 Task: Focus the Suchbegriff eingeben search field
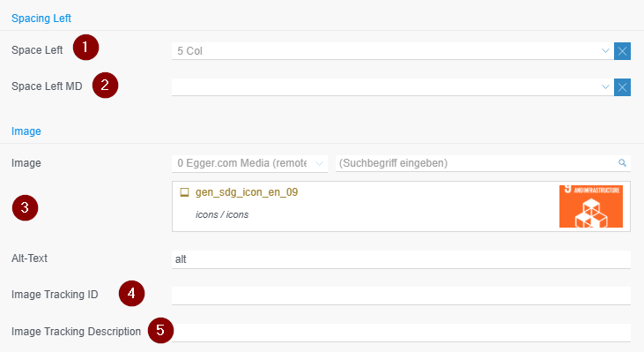point(477,163)
